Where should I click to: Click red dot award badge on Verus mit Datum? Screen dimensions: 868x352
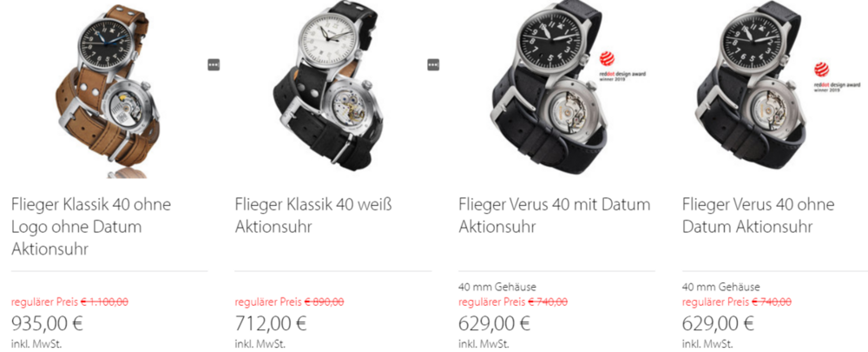(624, 67)
